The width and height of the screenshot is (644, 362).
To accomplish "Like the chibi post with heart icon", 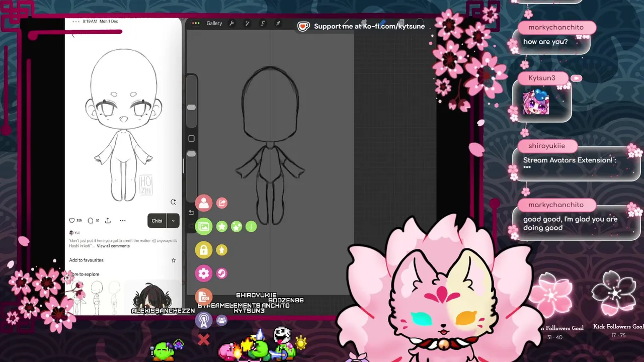I will point(72,221).
